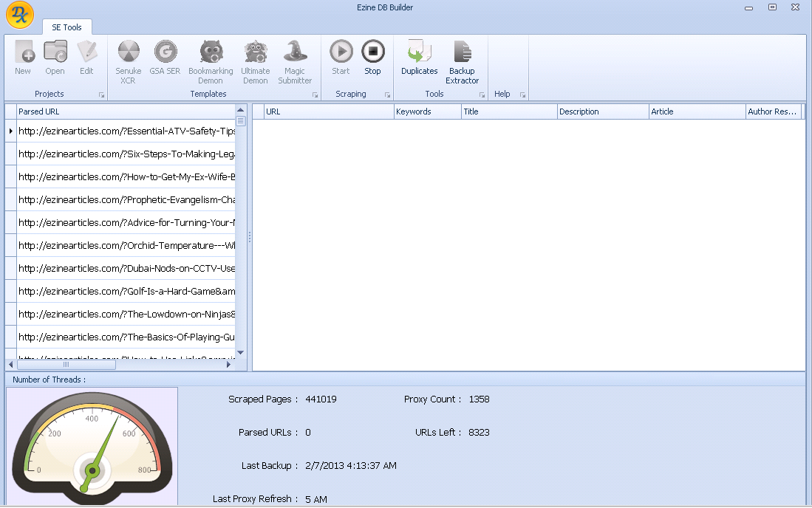Click the panel splitter handle
The image size is (812, 508).
coord(250,237)
